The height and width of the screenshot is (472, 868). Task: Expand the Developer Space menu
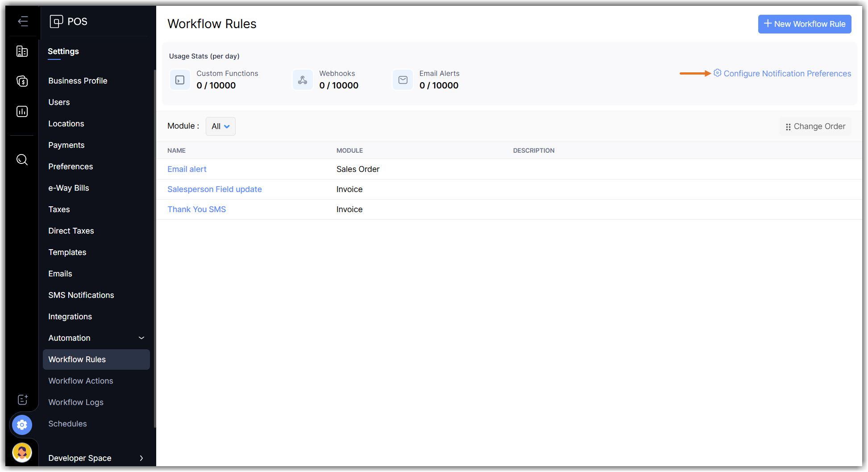pos(141,458)
